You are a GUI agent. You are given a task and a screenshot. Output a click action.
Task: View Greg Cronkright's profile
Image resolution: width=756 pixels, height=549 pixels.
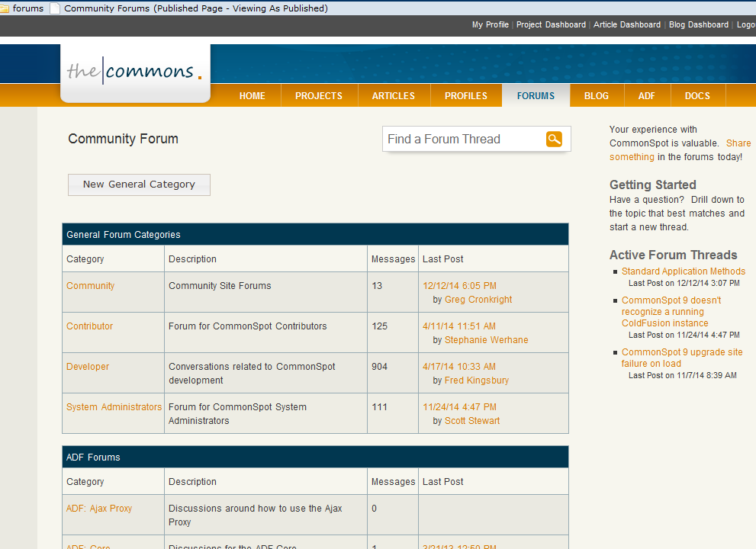(x=478, y=300)
